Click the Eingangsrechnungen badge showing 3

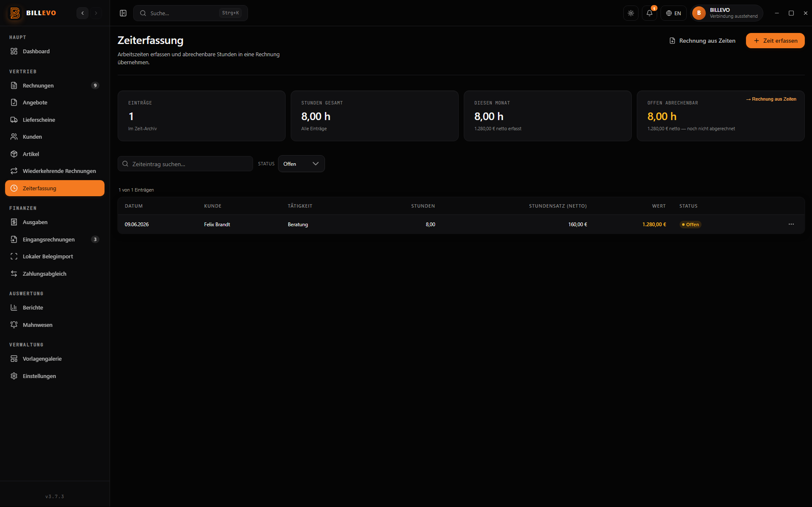coord(95,239)
